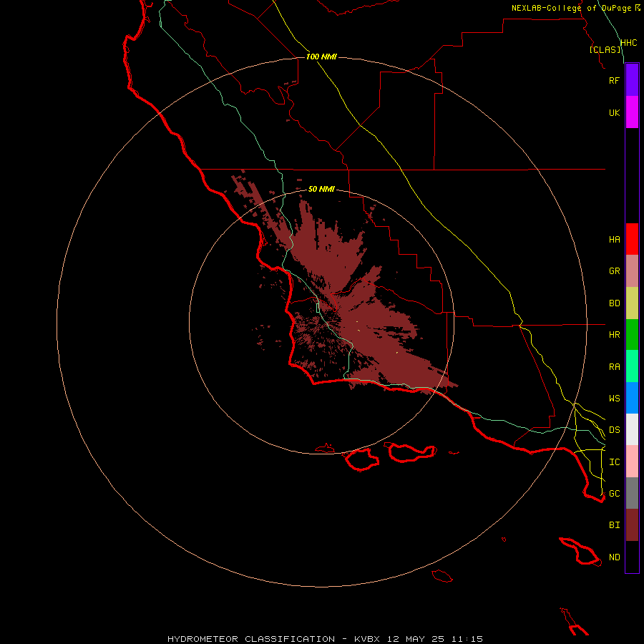Click the RF legend label

(614, 80)
